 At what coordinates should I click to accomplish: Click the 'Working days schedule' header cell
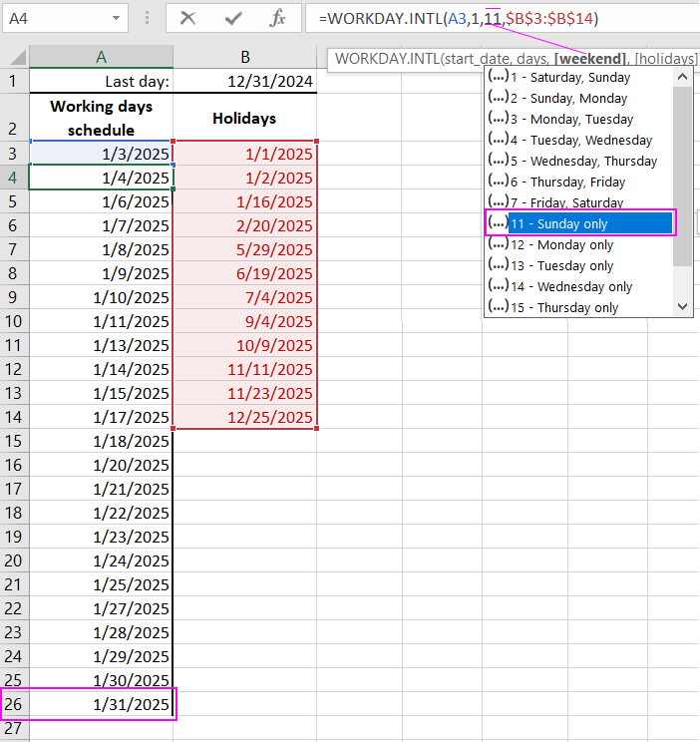coord(102,118)
